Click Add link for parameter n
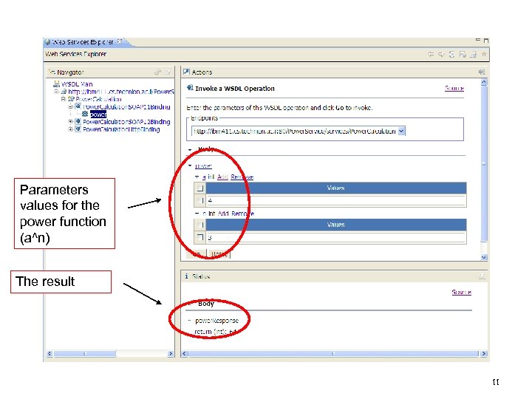Screen dimensions: 532x399 pos(223,214)
